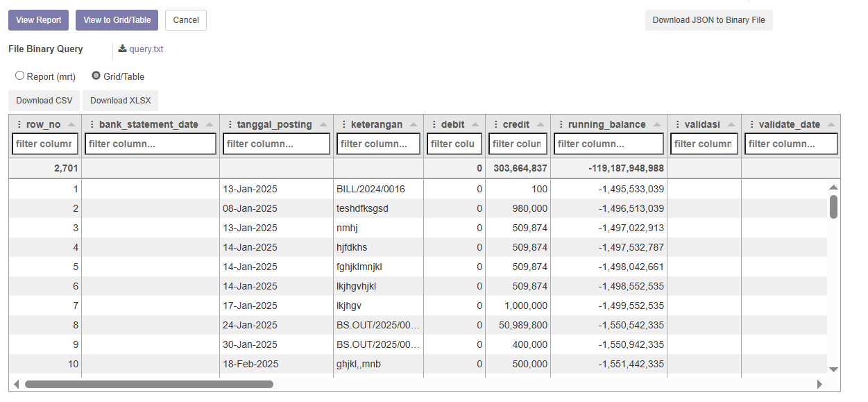Click the horizontal scrollbar under the grid
868x402 pixels.
point(149,384)
